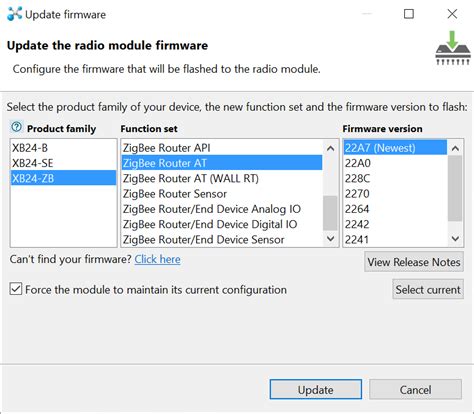Click the XCTU app icon in title bar

pos(14,14)
